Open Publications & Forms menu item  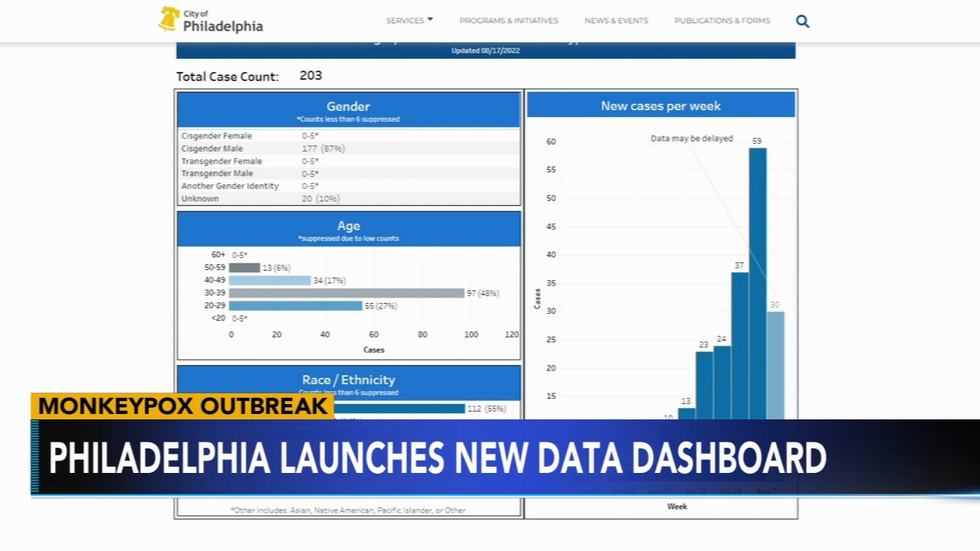click(x=722, y=21)
